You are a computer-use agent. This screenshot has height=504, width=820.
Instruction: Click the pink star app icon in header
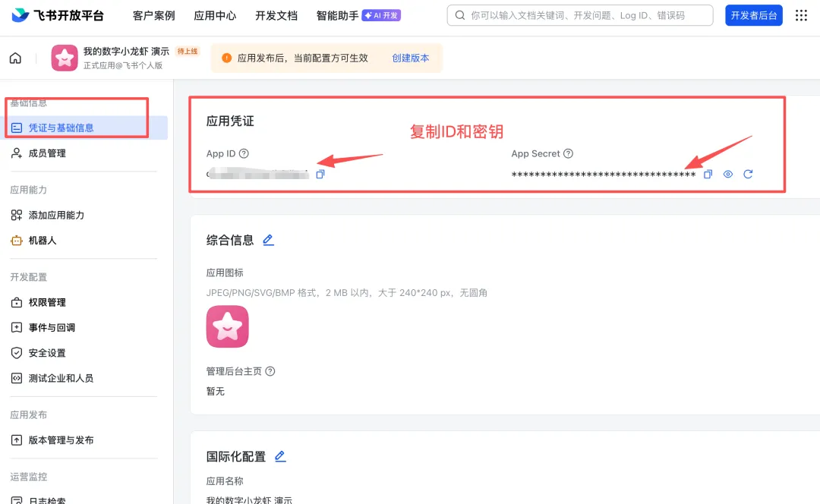65,58
